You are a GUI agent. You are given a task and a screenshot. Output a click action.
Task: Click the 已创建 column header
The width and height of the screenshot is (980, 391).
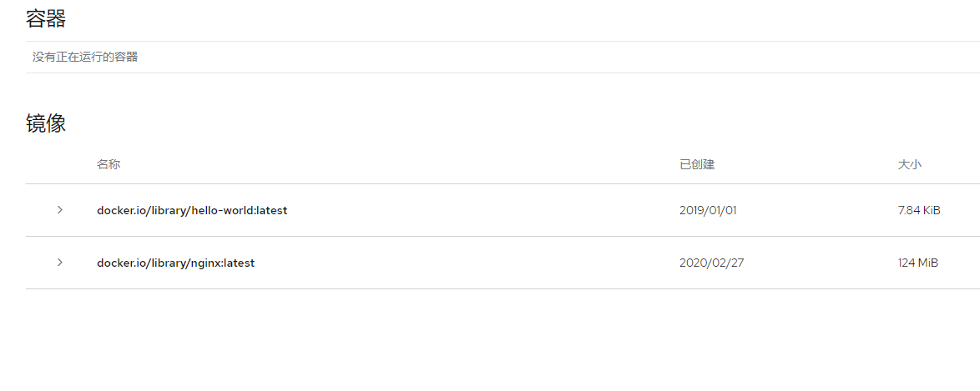(x=697, y=165)
